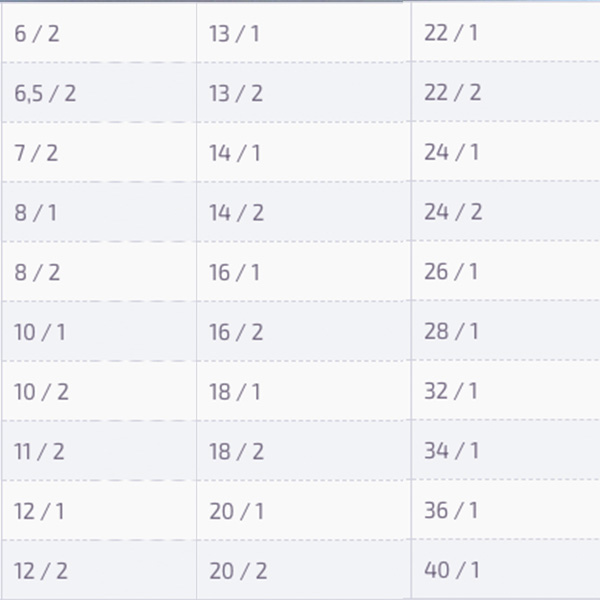
Task: Click the 6,5 / 2 entry
Action: pyautogui.click(x=45, y=94)
